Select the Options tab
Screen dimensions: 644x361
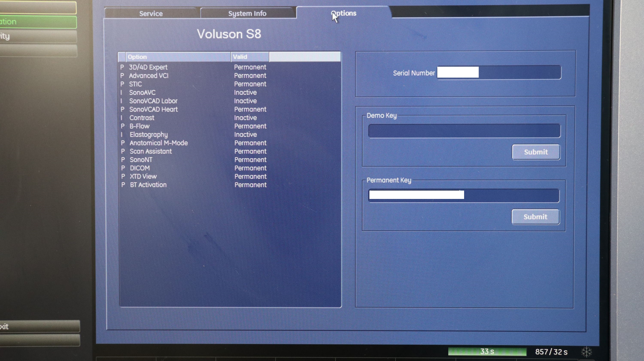click(x=343, y=13)
